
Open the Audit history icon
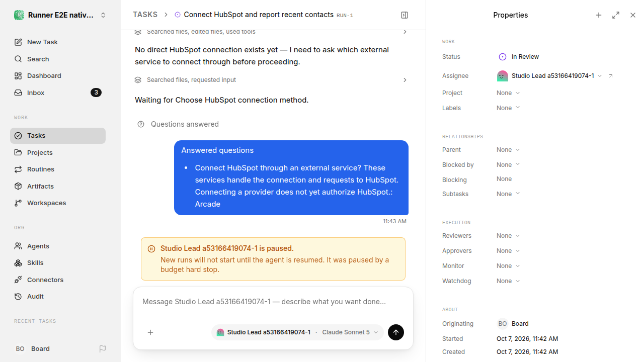18,297
